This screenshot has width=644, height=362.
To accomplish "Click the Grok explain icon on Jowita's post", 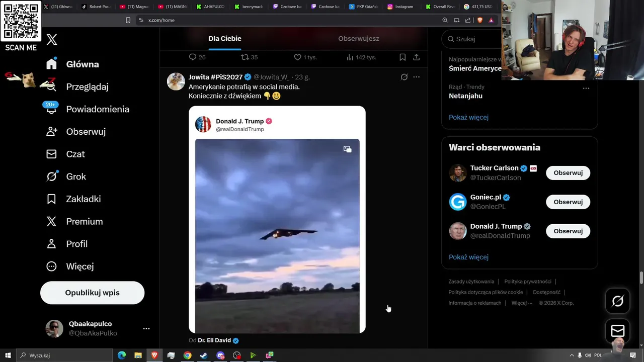I will coord(404,77).
